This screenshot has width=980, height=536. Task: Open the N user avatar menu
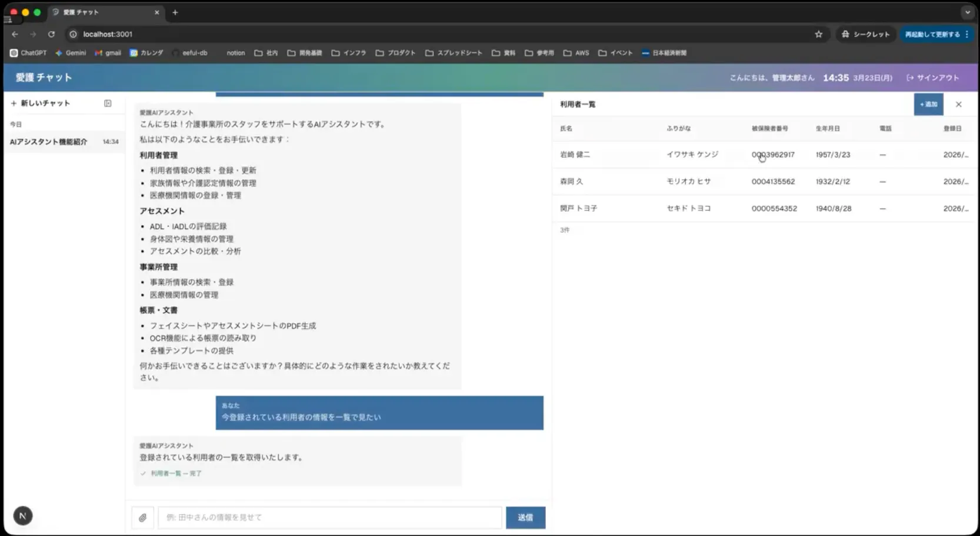22,515
